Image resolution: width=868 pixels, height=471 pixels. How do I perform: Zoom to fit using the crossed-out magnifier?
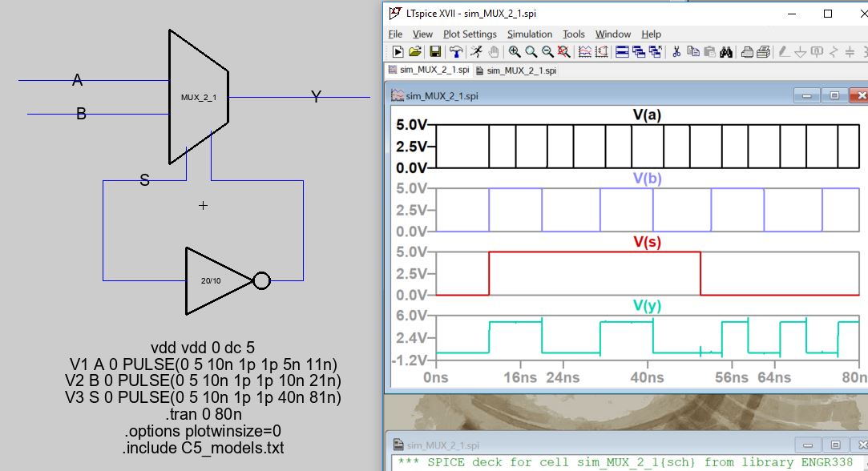click(x=564, y=52)
